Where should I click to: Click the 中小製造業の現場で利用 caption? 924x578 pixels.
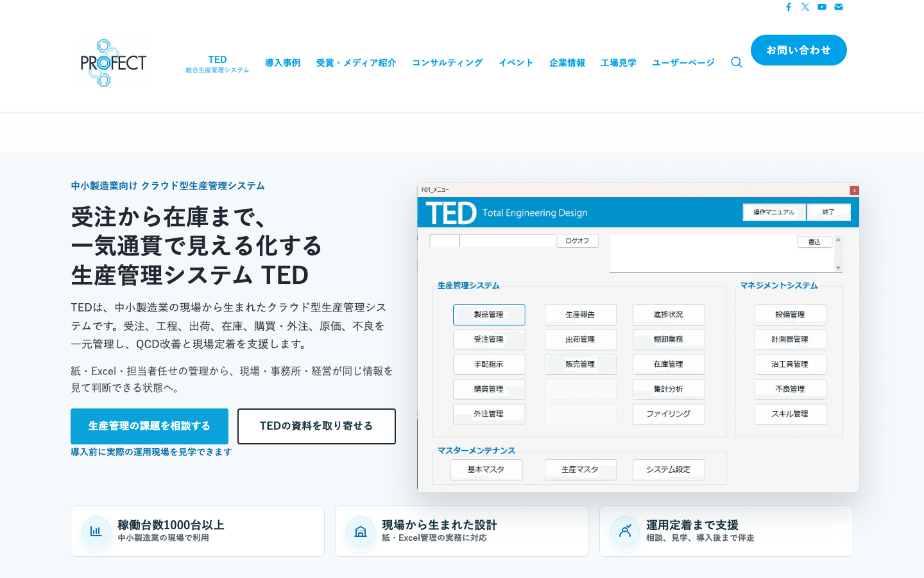164,538
